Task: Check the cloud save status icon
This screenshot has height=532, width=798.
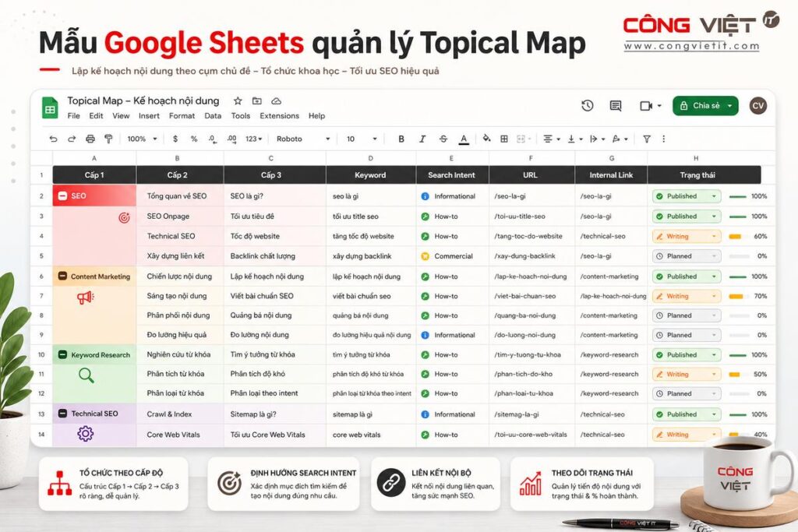Action: (277, 100)
